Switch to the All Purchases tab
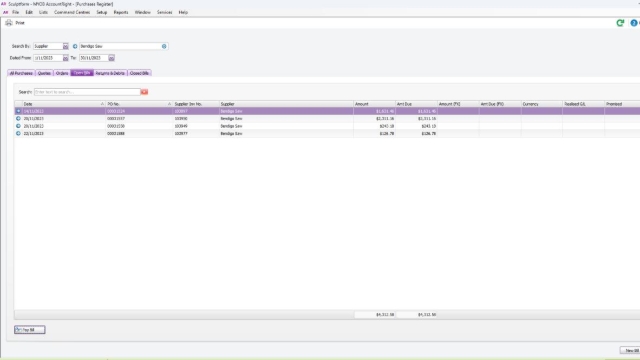Viewport: 640px width, 360px height. (21, 73)
